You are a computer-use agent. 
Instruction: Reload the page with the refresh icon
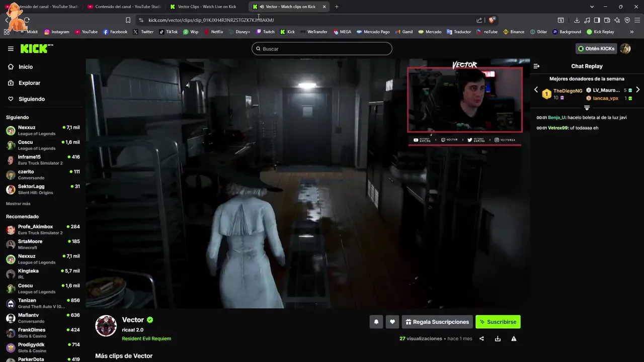(27, 20)
